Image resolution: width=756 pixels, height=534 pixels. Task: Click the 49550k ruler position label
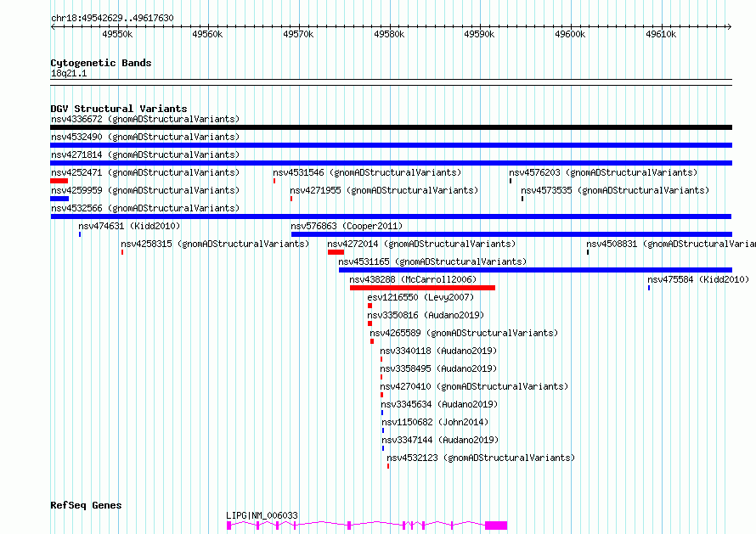point(117,34)
